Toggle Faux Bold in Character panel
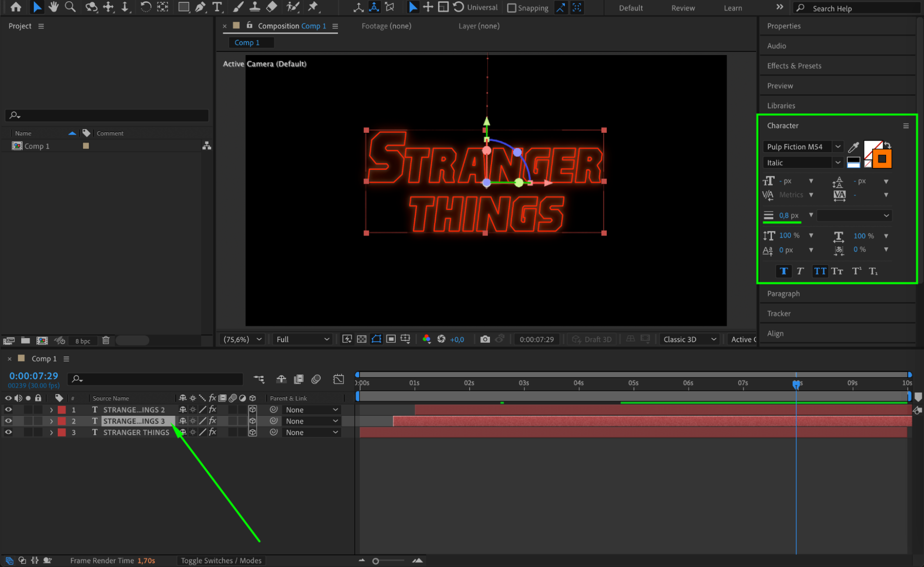This screenshot has height=567, width=924. (783, 271)
